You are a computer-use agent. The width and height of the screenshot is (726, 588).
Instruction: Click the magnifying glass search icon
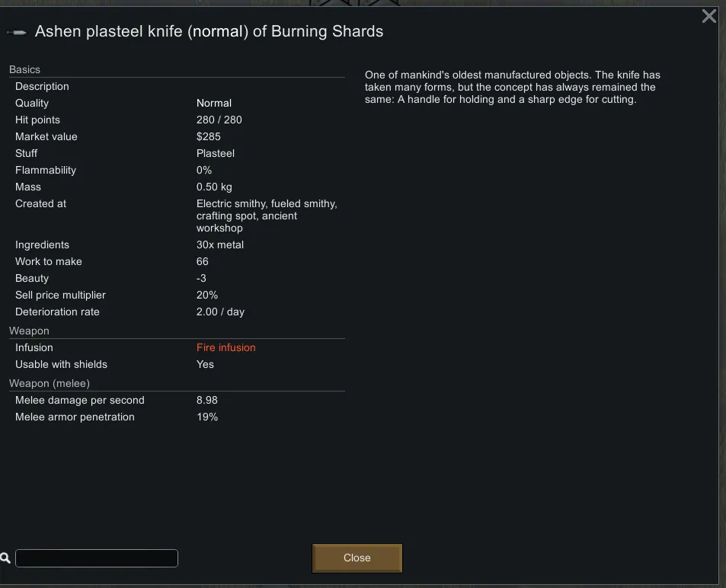(5, 558)
